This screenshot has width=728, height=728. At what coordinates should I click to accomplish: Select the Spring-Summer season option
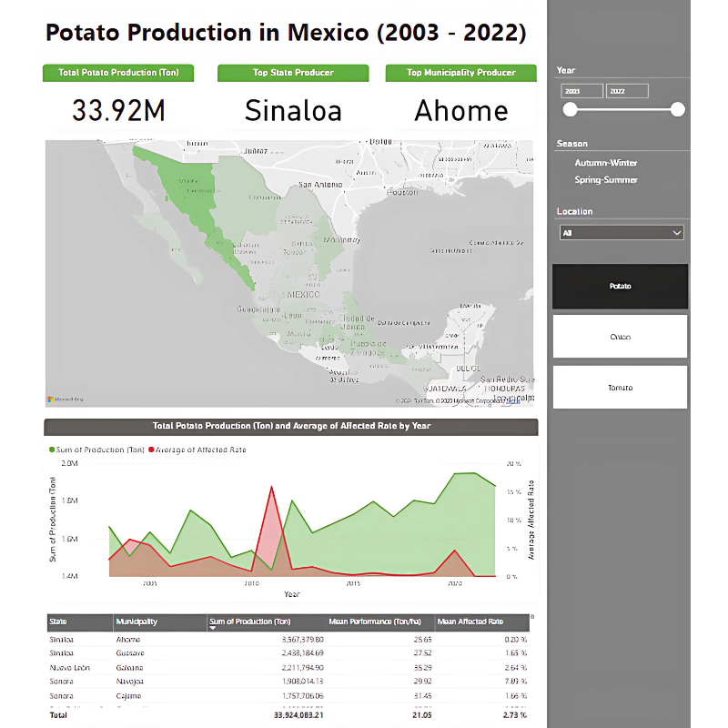coord(605,180)
